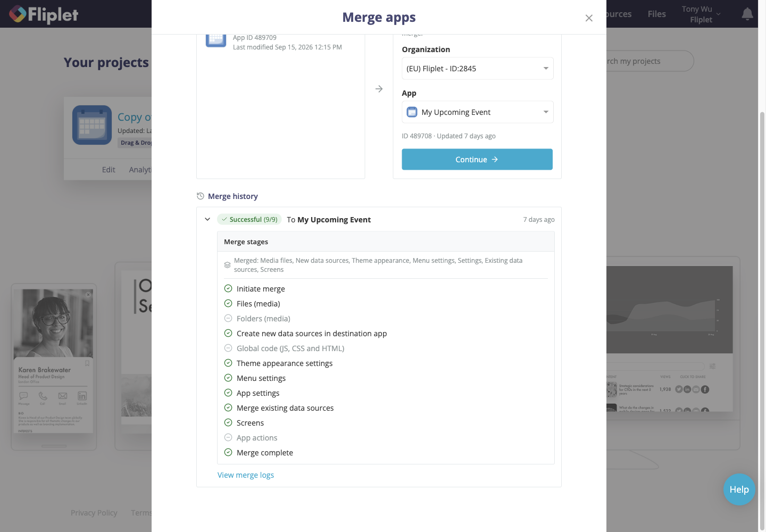Open the Privacy Policy footer link
Viewport: 766px width, 532px height.
(x=94, y=513)
